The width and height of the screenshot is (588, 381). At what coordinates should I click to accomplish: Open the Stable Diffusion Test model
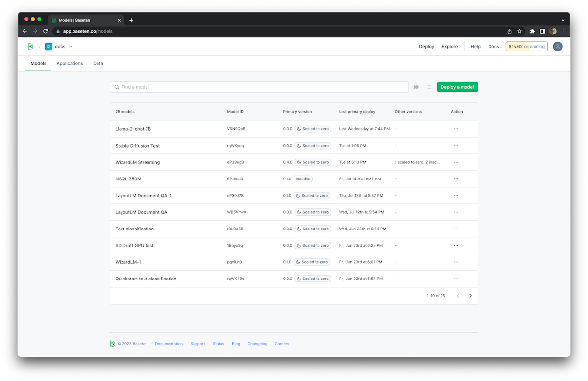click(x=137, y=146)
